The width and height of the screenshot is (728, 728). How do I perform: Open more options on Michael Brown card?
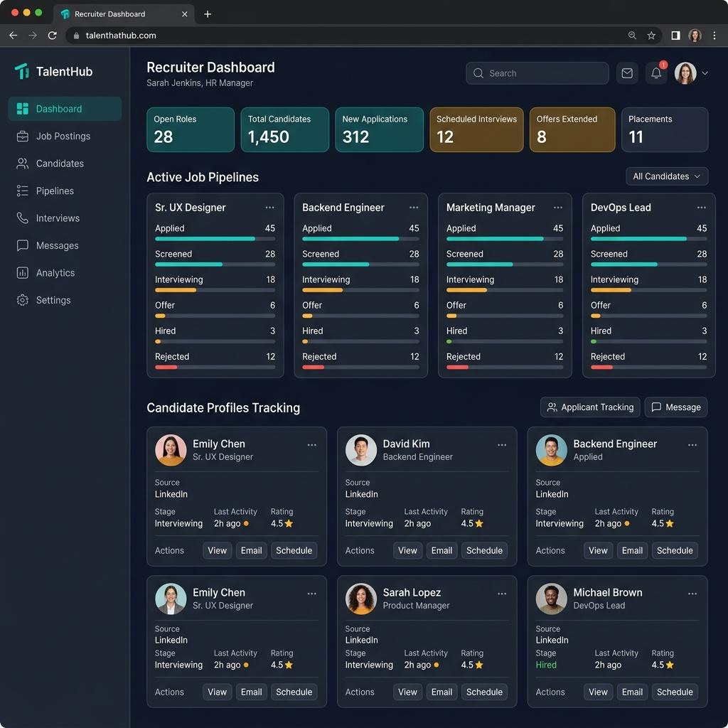[x=692, y=594]
